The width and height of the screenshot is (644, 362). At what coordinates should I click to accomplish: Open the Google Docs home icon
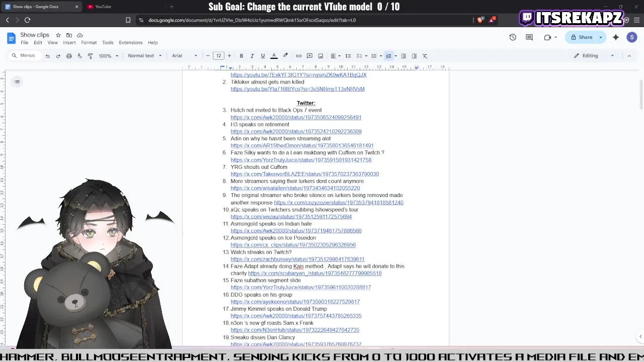(11, 38)
